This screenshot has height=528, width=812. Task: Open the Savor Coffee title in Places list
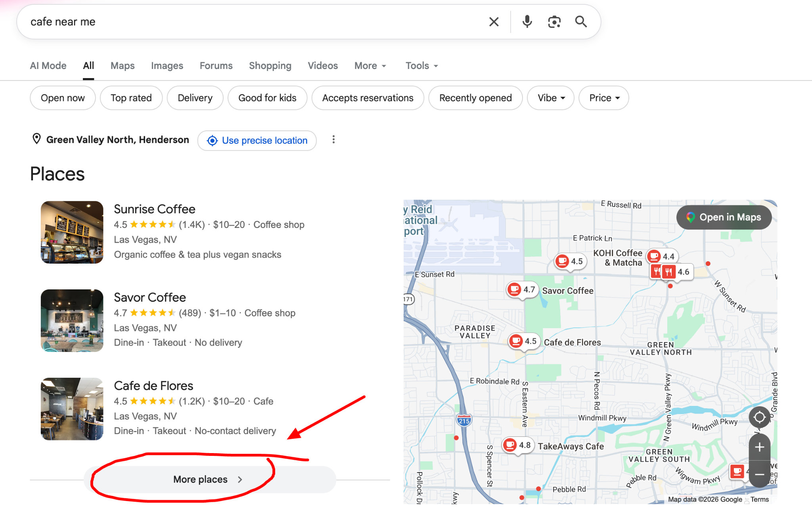coord(150,297)
